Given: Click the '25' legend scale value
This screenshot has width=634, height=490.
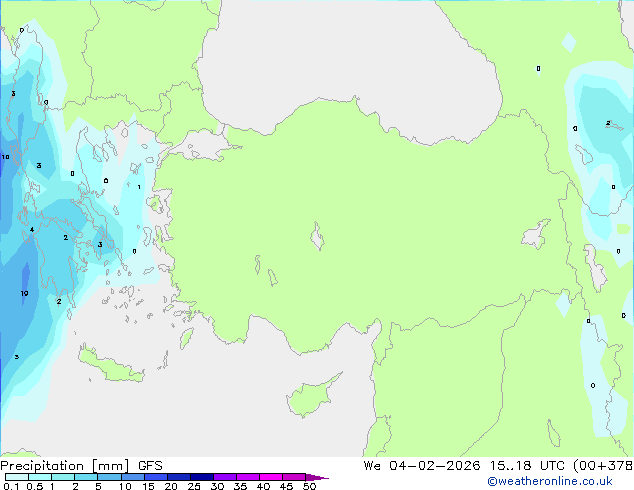Looking at the screenshot, I should (x=194, y=486).
